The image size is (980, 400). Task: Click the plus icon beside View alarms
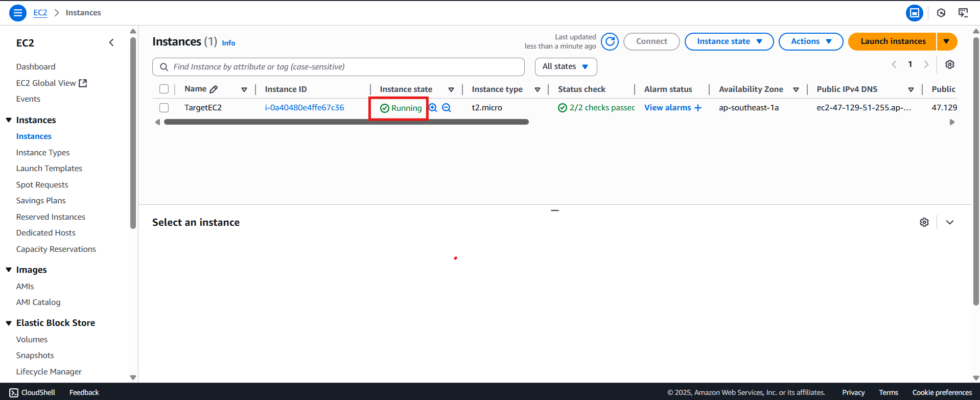(698, 108)
